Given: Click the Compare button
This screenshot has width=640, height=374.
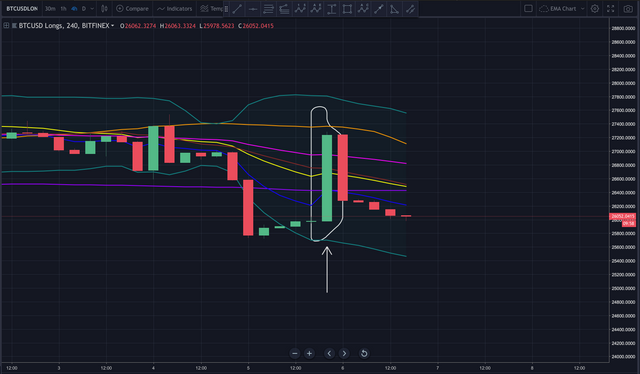Looking at the screenshot, I should pos(132,9).
